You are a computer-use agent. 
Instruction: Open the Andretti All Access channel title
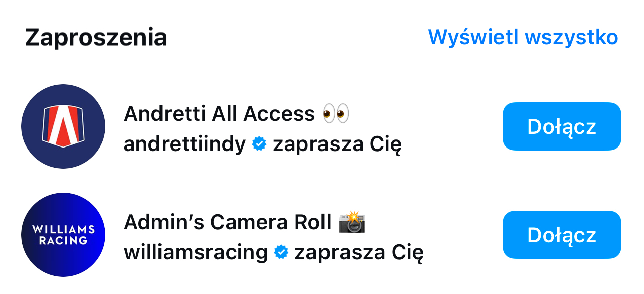[x=219, y=114]
